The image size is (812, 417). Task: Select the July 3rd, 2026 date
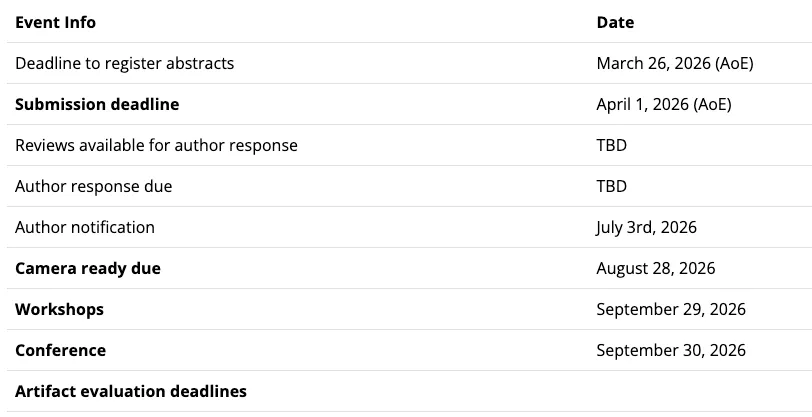point(646,227)
